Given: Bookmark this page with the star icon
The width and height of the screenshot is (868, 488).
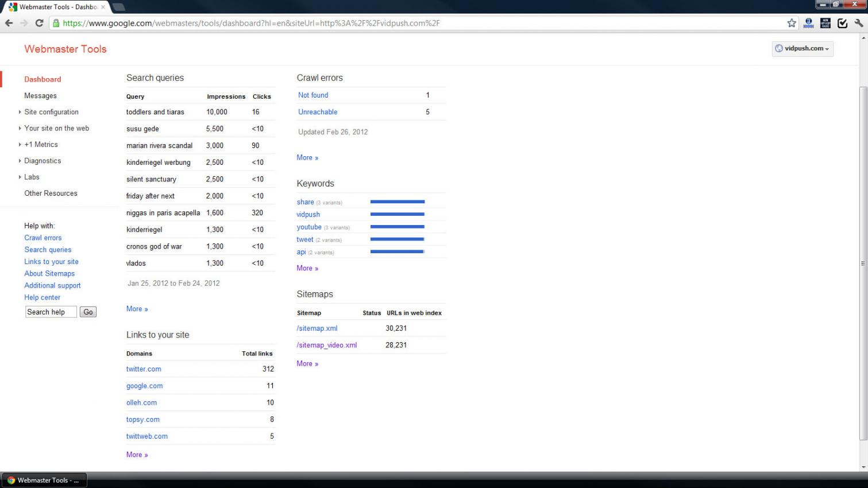Looking at the screenshot, I should [x=792, y=23].
